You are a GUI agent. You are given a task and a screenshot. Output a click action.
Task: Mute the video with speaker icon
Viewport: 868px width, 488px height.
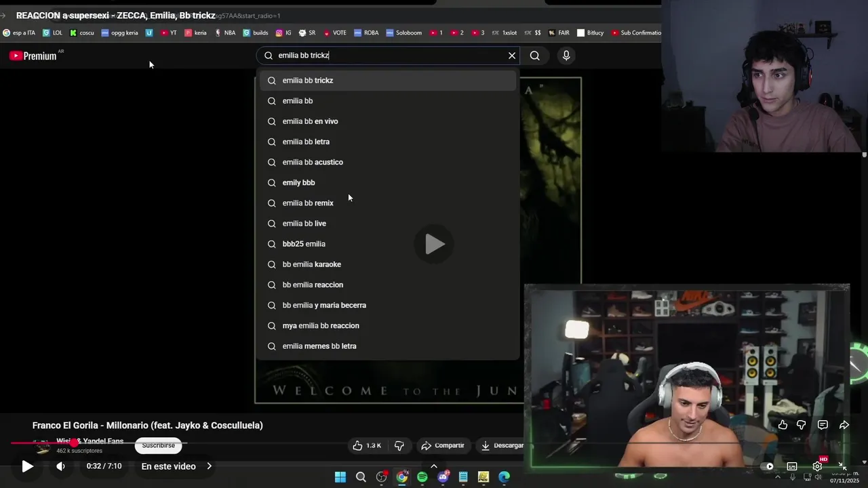[60, 466]
